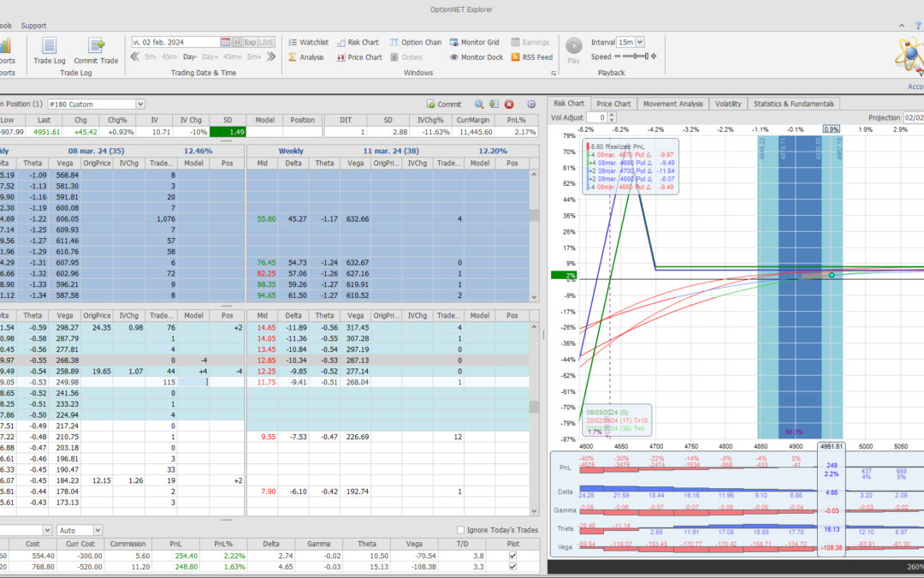The image size is (924, 578).
Task: Open the Option Chain window
Action: coord(416,42)
